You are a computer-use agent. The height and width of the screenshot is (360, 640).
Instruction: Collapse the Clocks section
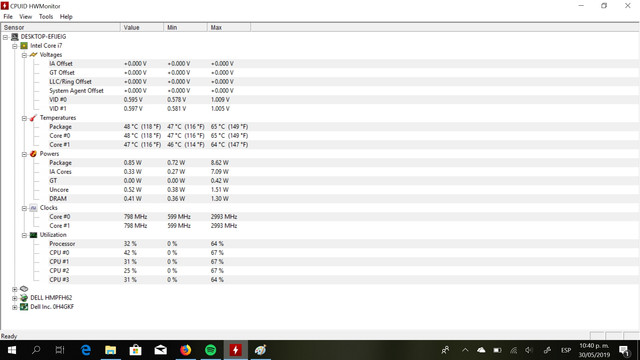[24, 208]
